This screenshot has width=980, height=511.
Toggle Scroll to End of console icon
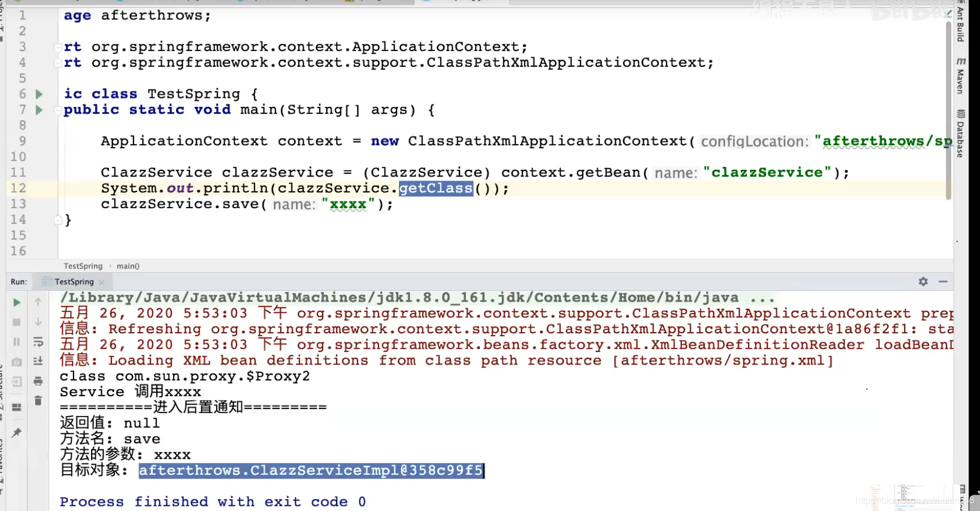[x=38, y=361]
